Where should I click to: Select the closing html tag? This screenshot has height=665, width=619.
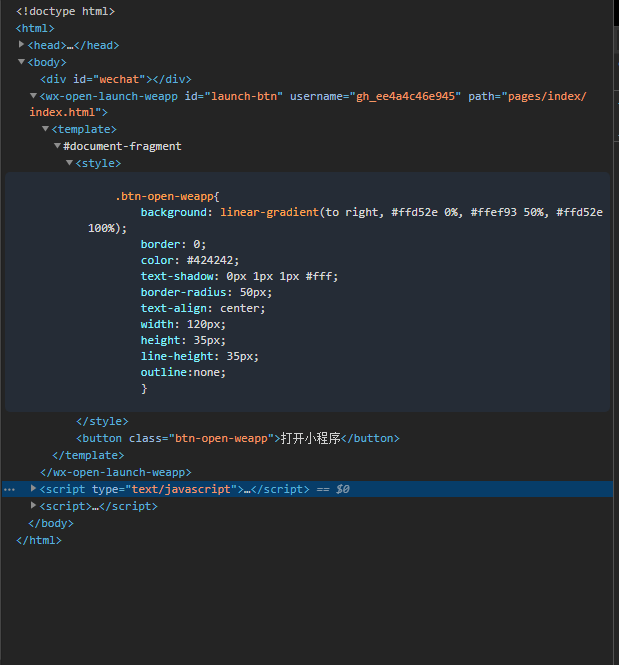39,540
